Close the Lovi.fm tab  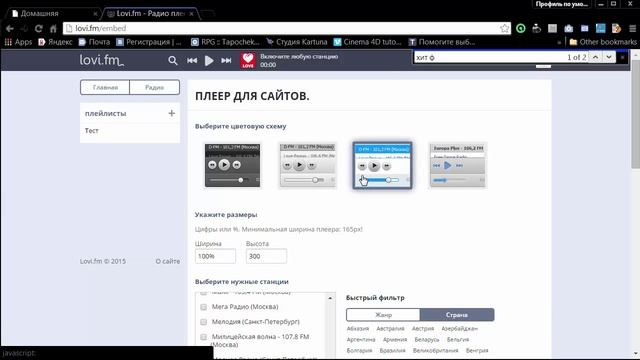click(x=191, y=13)
